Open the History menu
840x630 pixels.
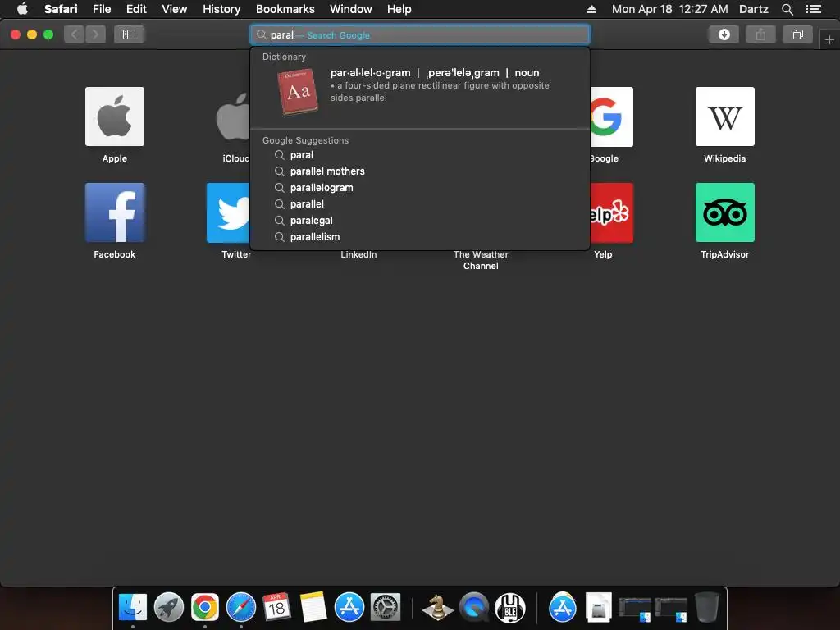(x=221, y=9)
